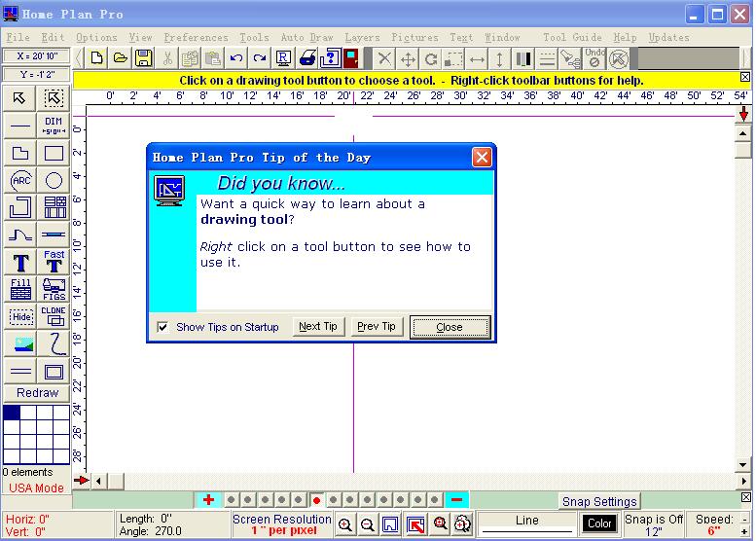Uncheck Show Tips on Startup
Image resolution: width=756 pixels, height=541 pixels.
click(162, 327)
